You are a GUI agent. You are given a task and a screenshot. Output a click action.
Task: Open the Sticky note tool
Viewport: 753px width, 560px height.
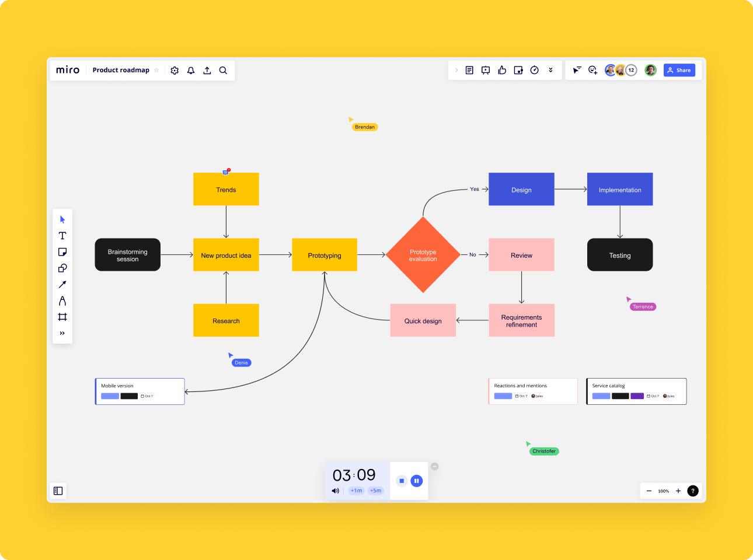click(62, 251)
